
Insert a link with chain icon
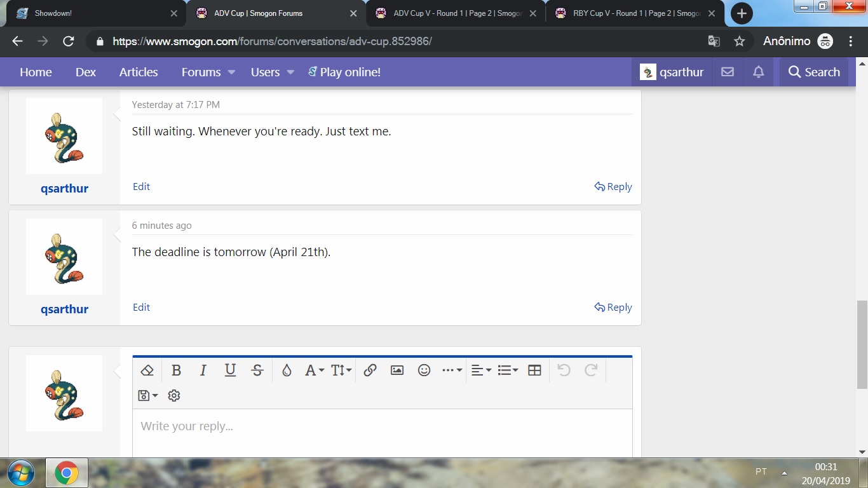point(370,370)
